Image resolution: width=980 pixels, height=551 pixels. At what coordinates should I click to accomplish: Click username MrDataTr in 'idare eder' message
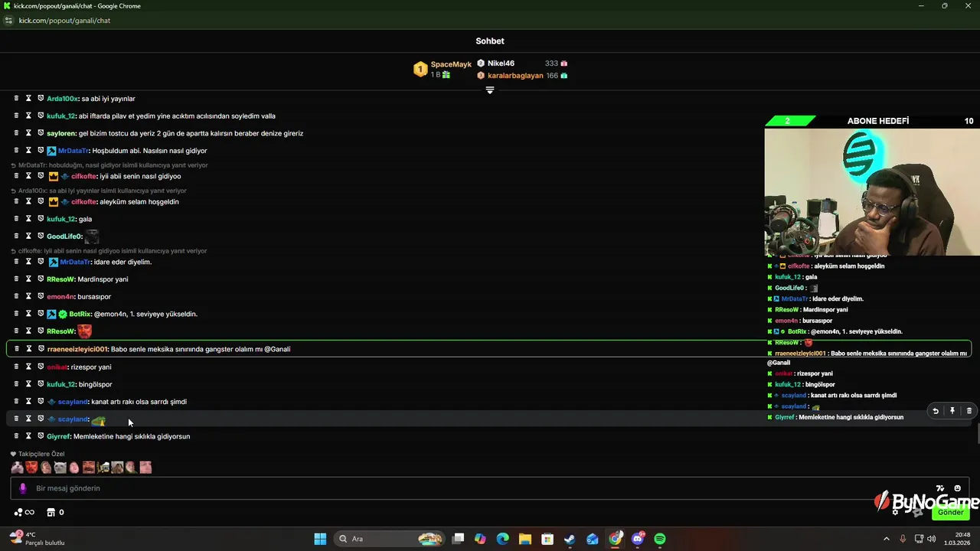tap(74, 262)
